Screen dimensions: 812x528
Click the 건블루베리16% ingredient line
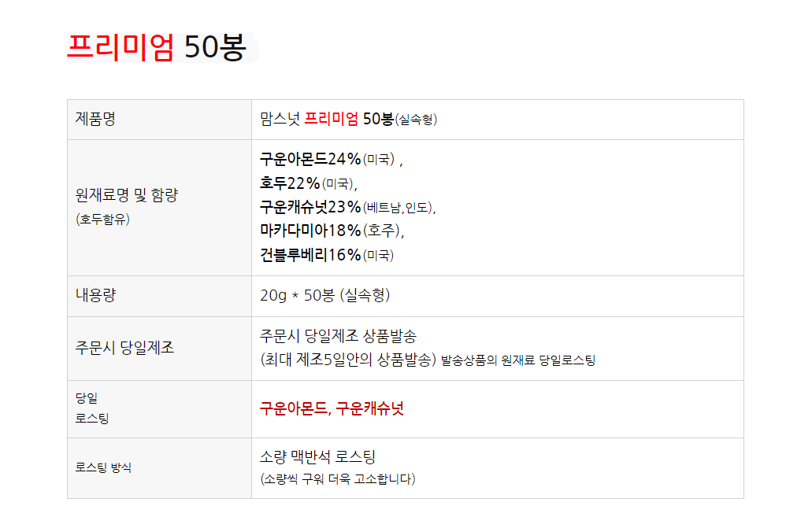point(326,255)
